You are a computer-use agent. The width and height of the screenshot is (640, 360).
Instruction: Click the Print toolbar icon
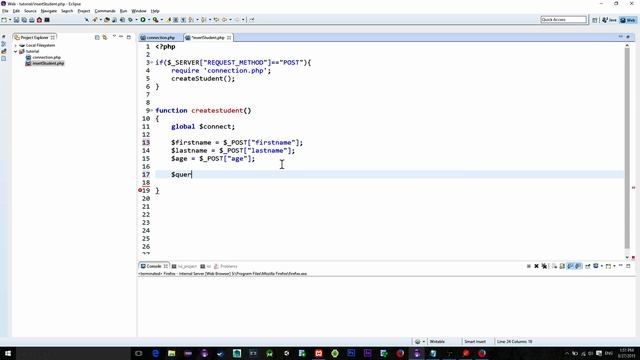pos(31,20)
